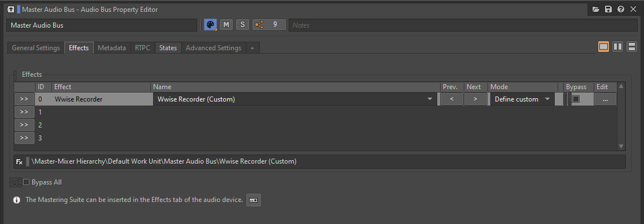Click the Mastering Suite audio device shortcut icon

coord(254,200)
